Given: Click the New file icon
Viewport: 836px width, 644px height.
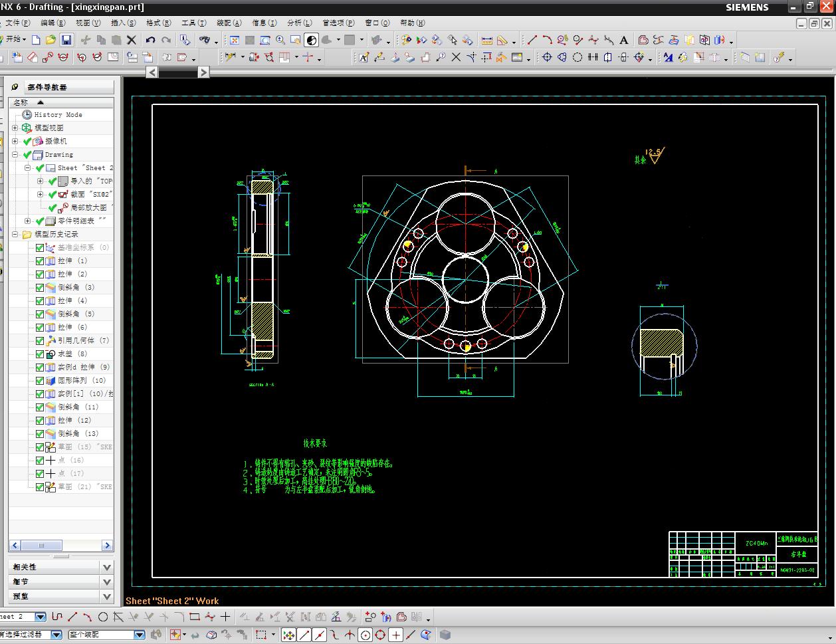Looking at the screenshot, I should point(36,40).
